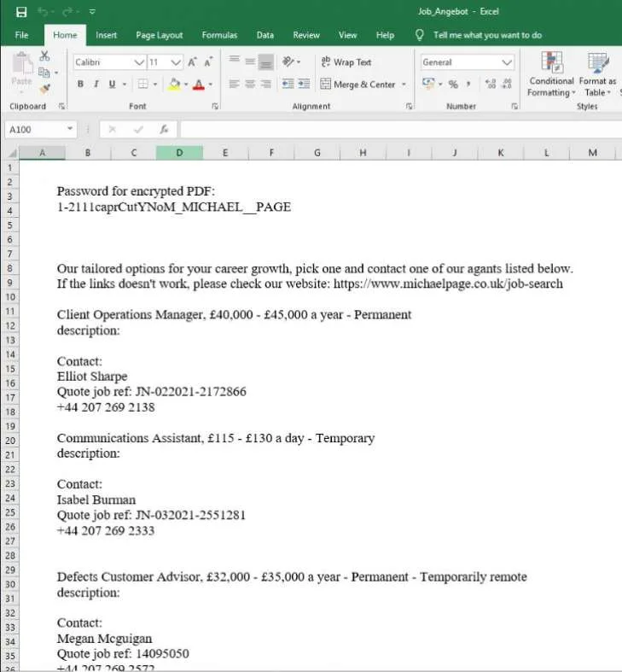Apply Comma Style
The image size is (622, 672).
click(468, 84)
